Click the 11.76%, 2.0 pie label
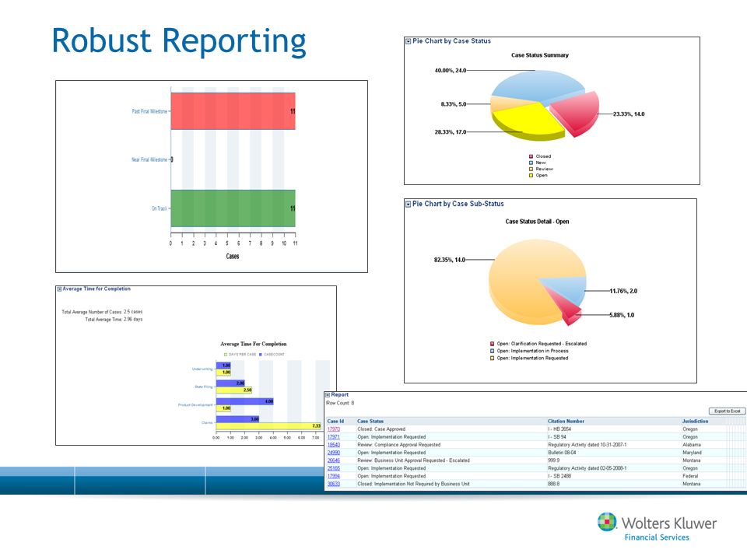The width and height of the screenshot is (747, 560). click(x=623, y=291)
